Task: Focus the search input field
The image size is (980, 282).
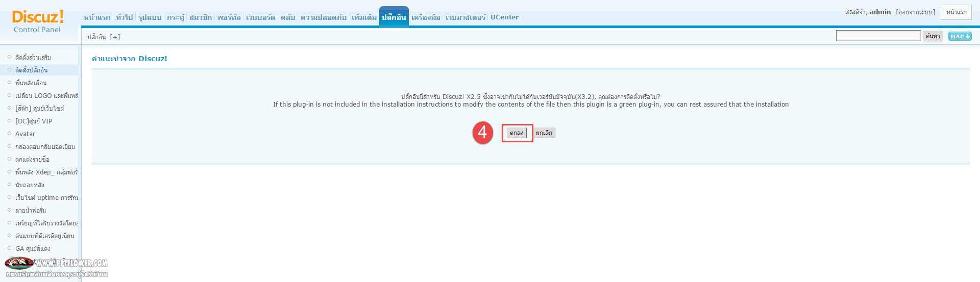Action: pyautogui.click(x=878, y=36)
